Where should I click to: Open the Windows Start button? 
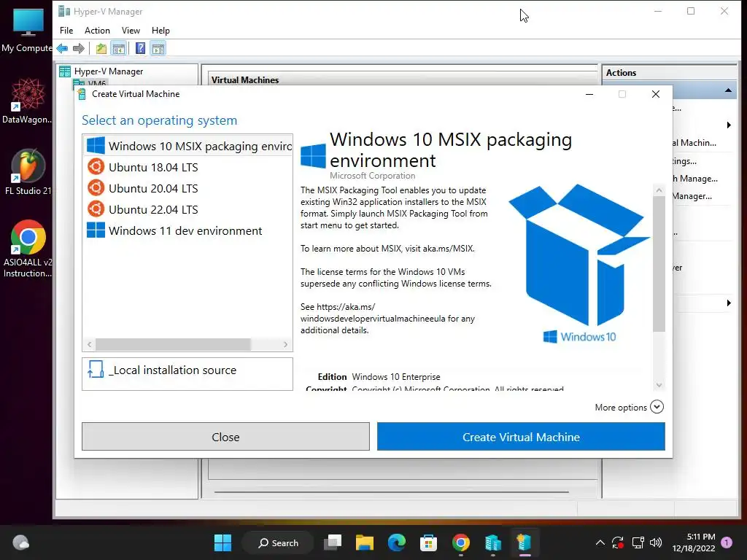pyautogui.click(x=222, y=542)
